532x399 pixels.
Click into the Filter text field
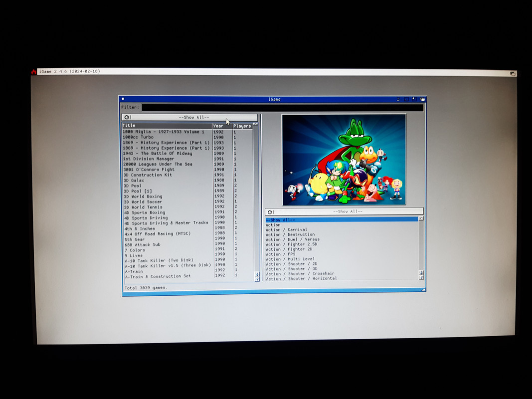(283, 107)
